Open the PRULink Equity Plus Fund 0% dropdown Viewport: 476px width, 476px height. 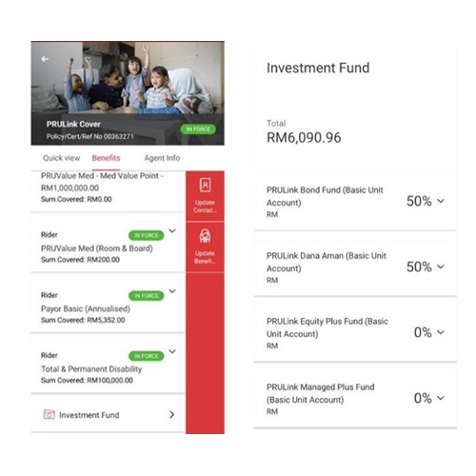429,332
